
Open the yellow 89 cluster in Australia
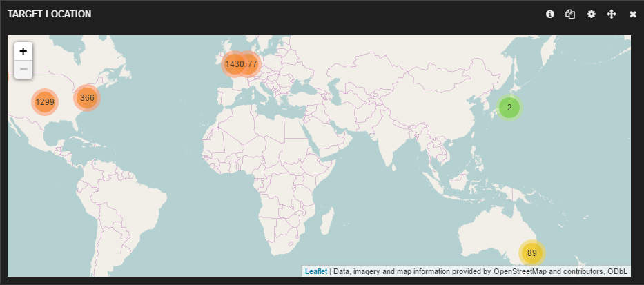[531, 253]
